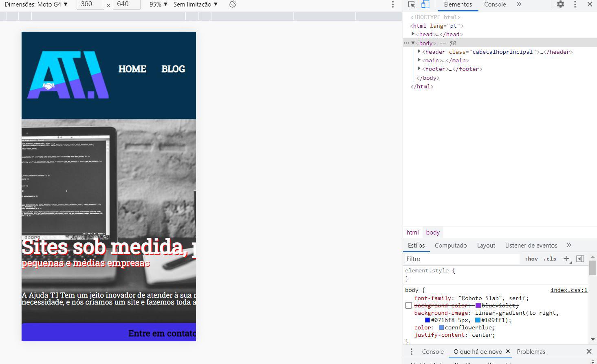This screenshot has width=597, height=364.
Task: Click the width field showing 360
Action: (90, 4)
